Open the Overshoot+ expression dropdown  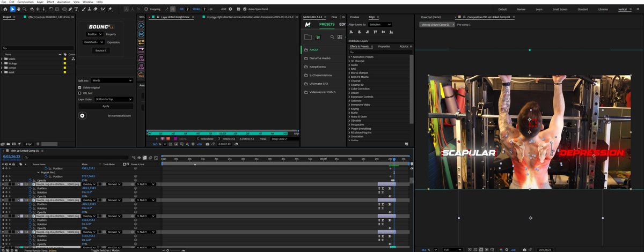click(x=93, y=42)
